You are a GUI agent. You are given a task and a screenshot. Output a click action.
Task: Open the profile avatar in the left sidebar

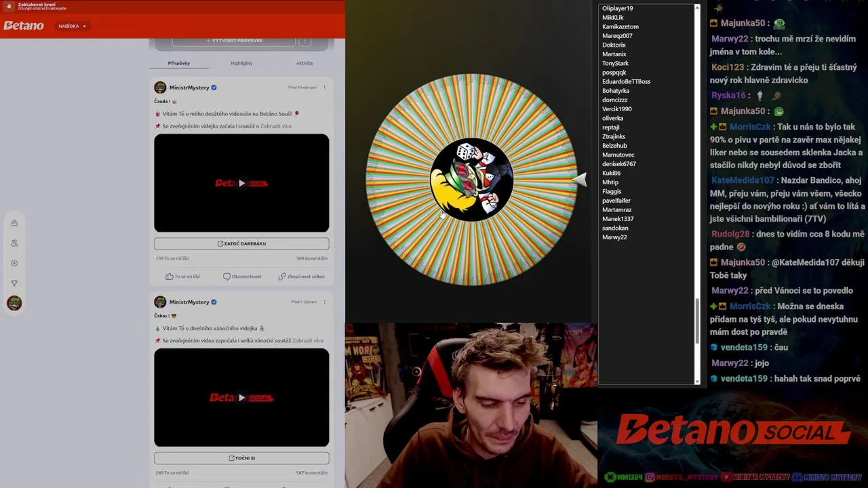click(x=14, y=303)
